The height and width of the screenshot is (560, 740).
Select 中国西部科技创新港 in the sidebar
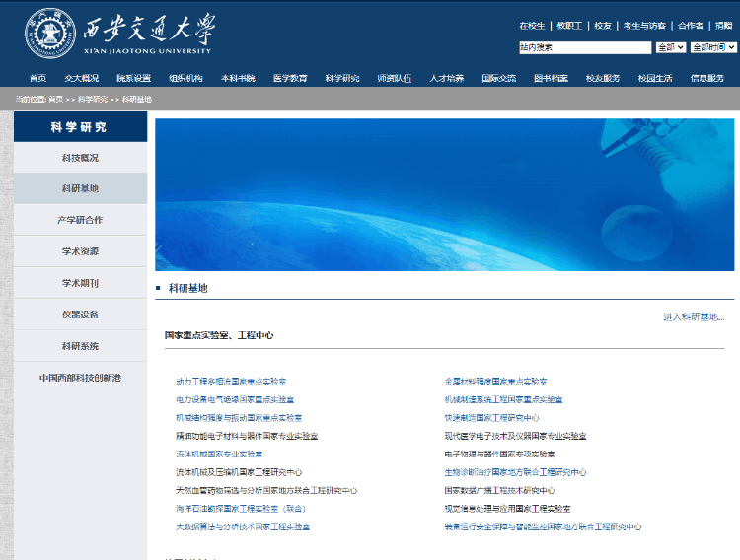coord(80,378)
